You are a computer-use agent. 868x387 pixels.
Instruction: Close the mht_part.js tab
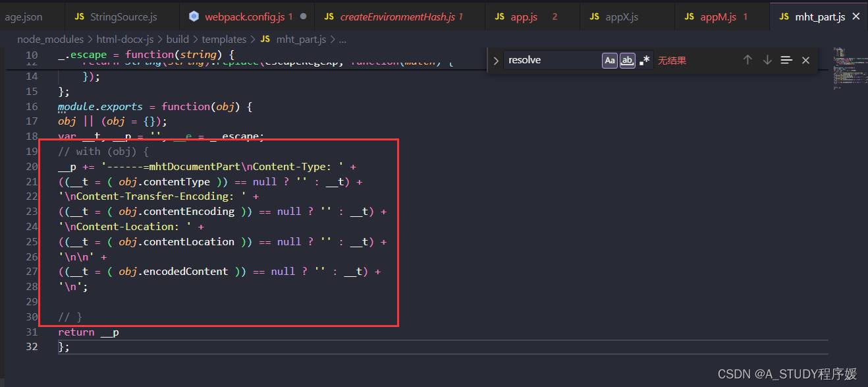coord(856,16)
